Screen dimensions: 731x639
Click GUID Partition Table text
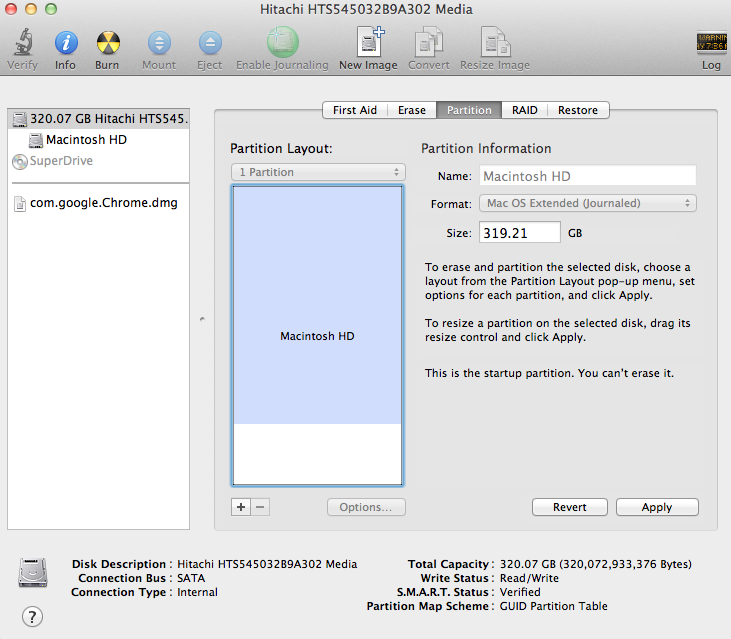point(554,606)
